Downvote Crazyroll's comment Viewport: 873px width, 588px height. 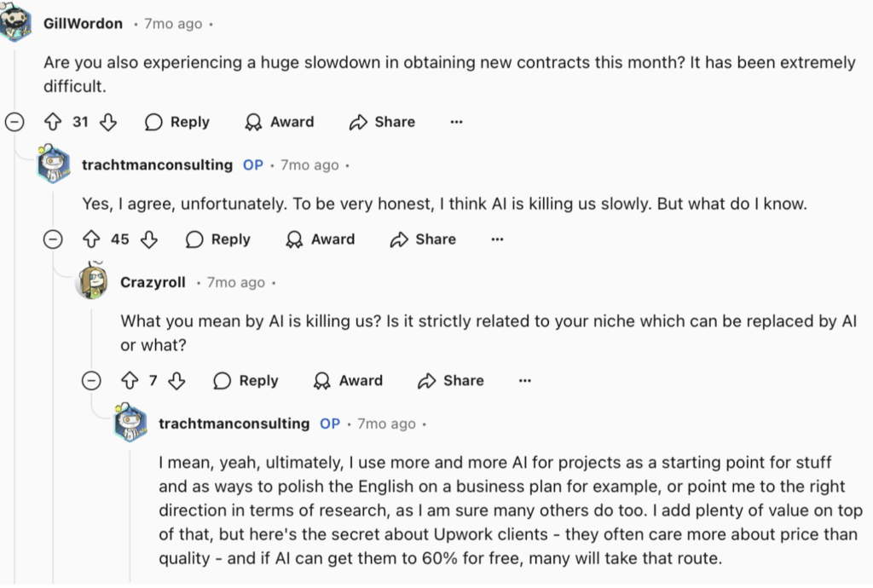point(176,381)
